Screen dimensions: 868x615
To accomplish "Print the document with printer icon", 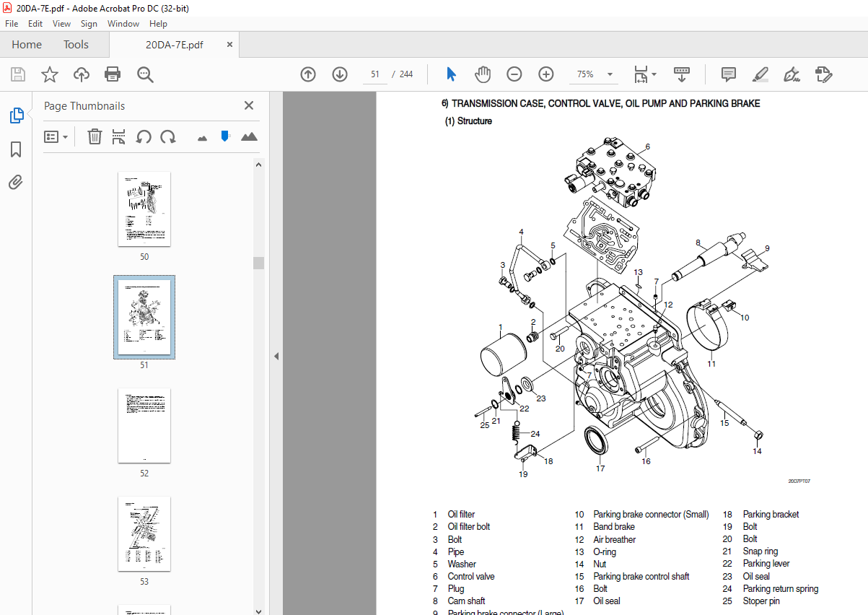I will [113, 74].
